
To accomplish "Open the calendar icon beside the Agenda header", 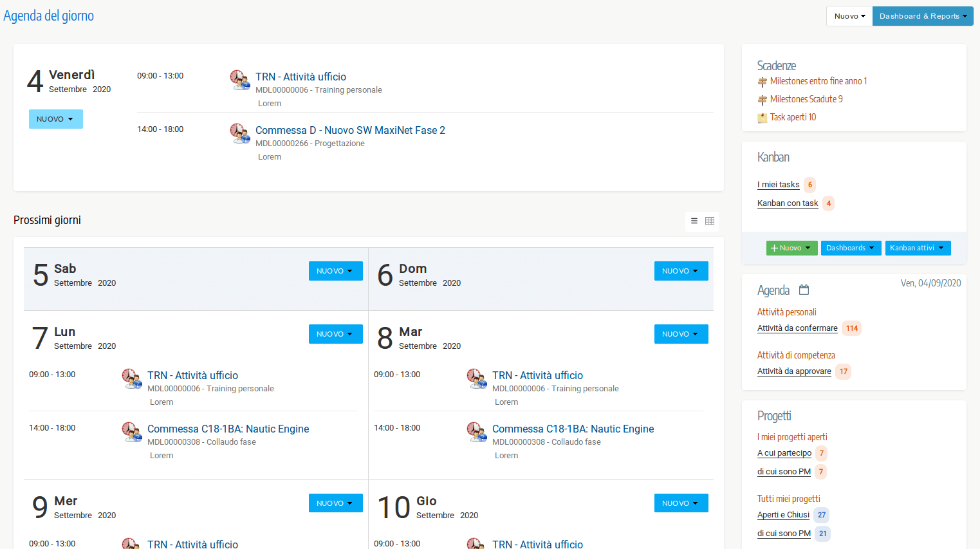I will (804, 290).
